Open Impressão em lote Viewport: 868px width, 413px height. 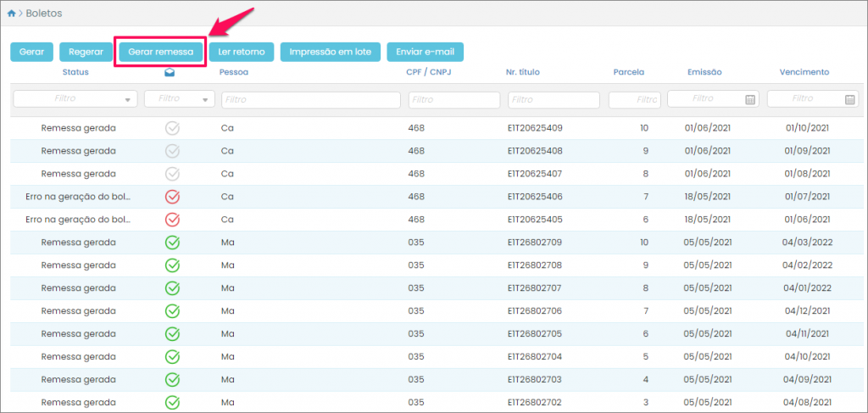pyautogui.click(x=330, y=52)
